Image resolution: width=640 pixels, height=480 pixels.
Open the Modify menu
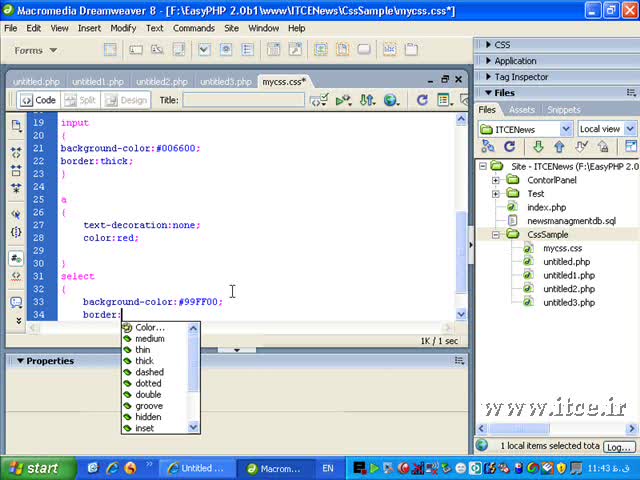[x=123, y=28]
